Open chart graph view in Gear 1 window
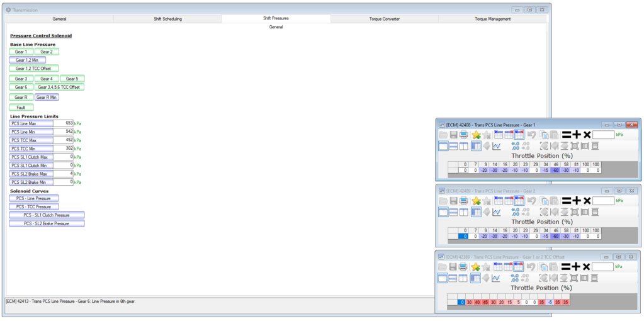Viewport: 644px width, 321px height. pos(496,146)
